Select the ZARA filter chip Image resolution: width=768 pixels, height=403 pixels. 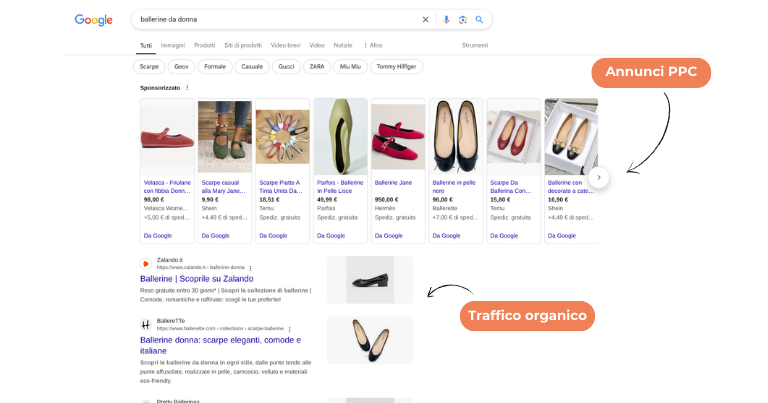tap(317, 67)
